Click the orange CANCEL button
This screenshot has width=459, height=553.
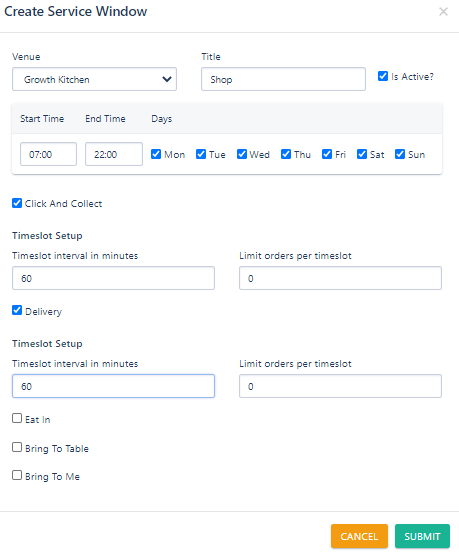tap(359, 536)
